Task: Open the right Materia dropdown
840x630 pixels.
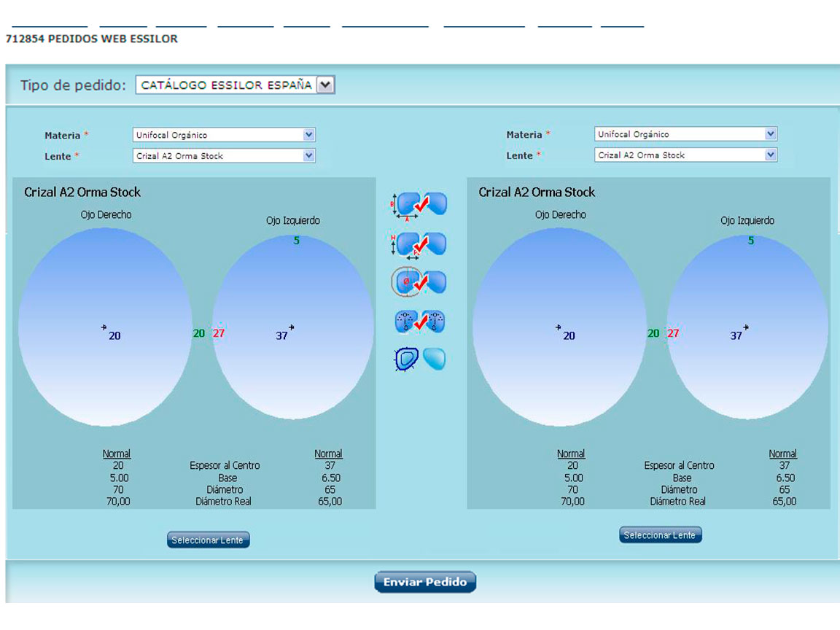Action: pyautogui.click(x=685, y=134)
